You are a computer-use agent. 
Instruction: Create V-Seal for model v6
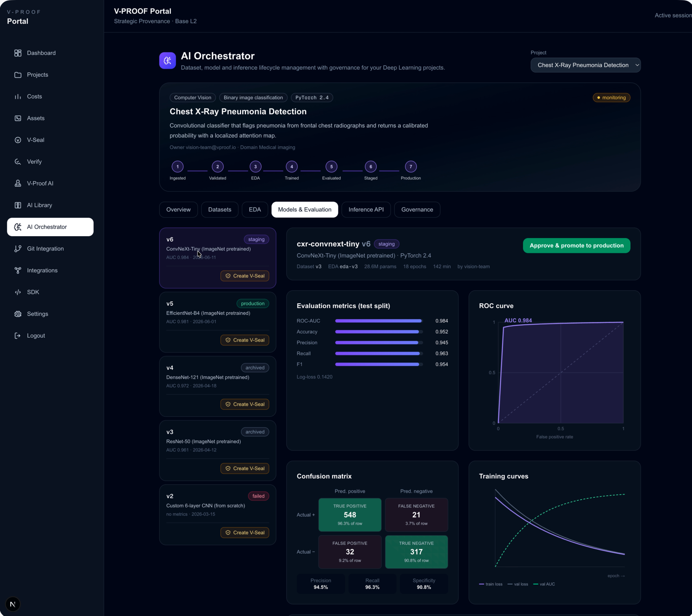click(x=245, y=276)
